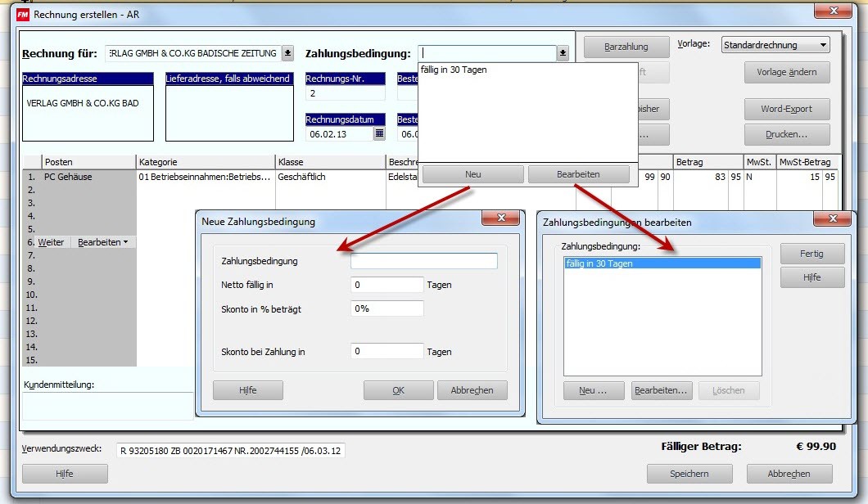Open the Bearbeiten menu in row 6

tap(103, 242)
